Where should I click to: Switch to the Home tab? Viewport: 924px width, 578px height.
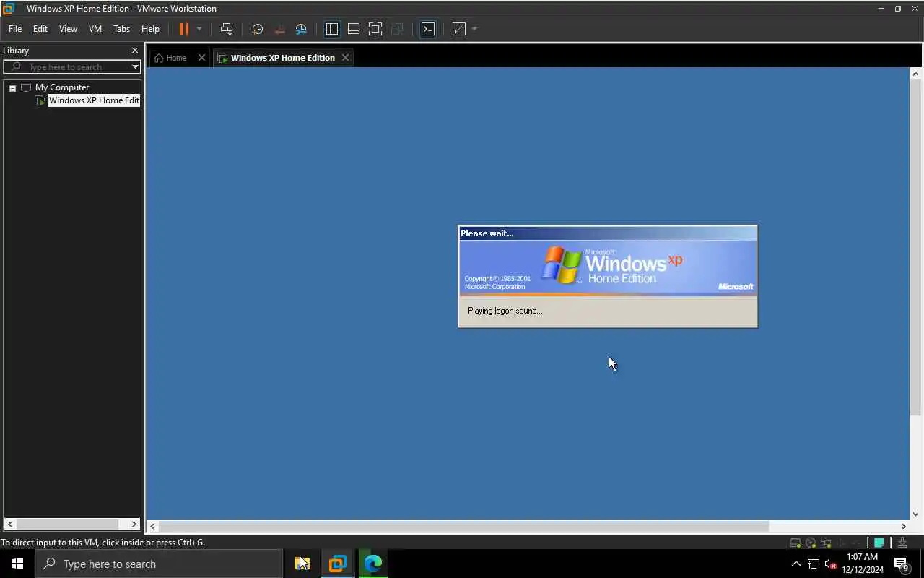[170, 58]
